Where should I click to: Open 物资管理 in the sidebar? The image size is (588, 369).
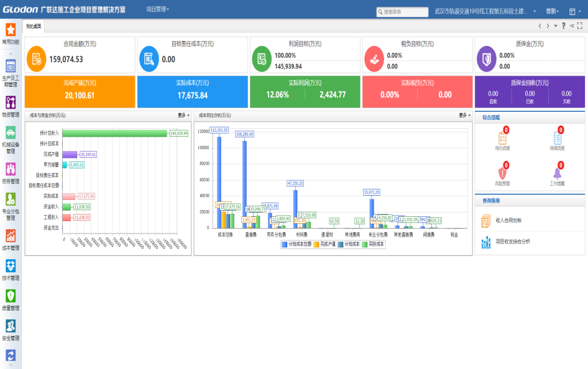[x=11, y=102]
